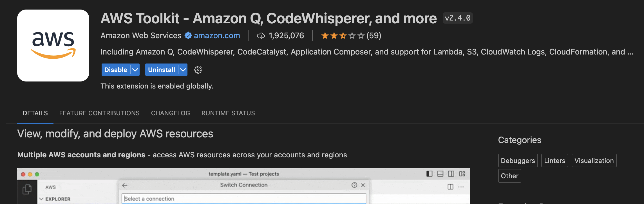Click the v2.4.0 version badge
644x204 pixels.
click(x=458, y=18)
